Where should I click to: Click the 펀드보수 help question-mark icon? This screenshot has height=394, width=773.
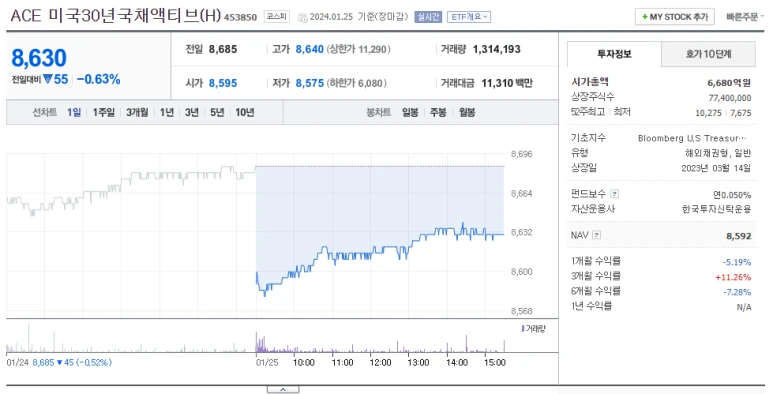(x=614, y=194)
